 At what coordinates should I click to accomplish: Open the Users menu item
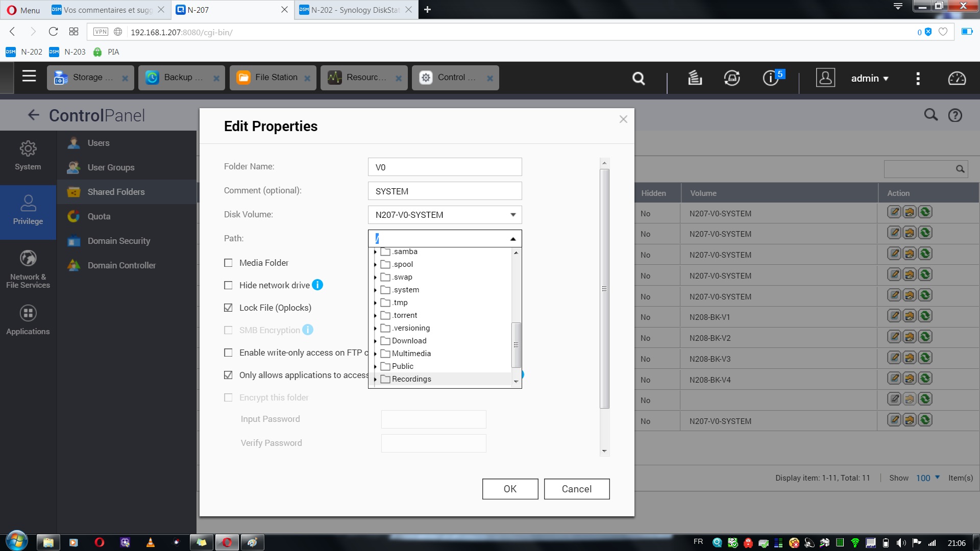click(127, 143)
